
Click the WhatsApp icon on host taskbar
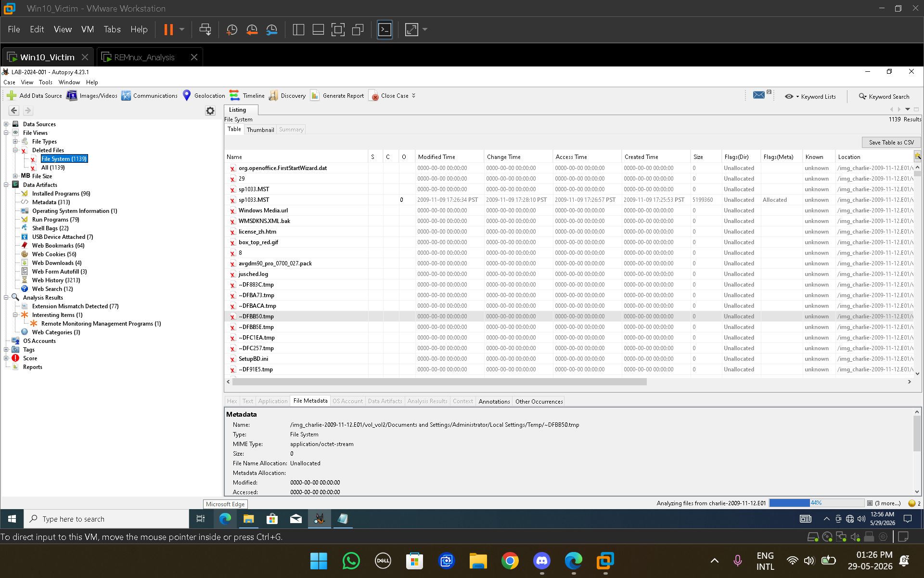[351, 561]
